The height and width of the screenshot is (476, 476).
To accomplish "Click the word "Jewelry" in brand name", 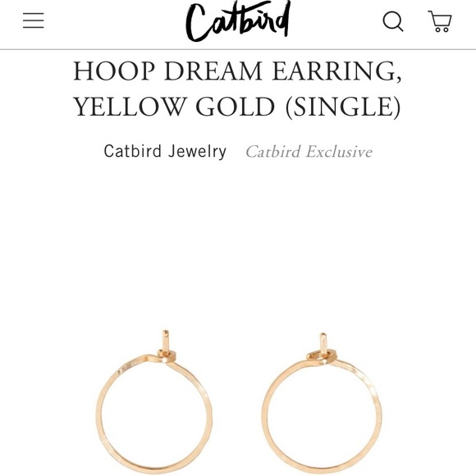I will pyautogui.click(x=197, y=152).
